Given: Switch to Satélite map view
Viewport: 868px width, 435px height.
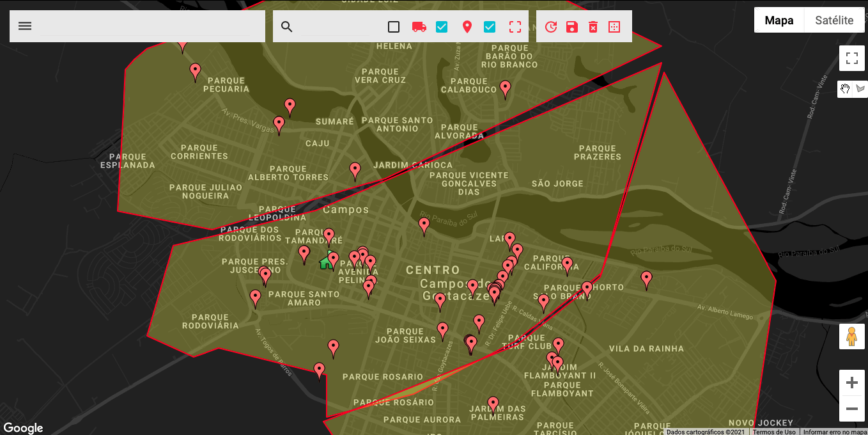Looking at the screenshot, I should (x=834, y=20).
